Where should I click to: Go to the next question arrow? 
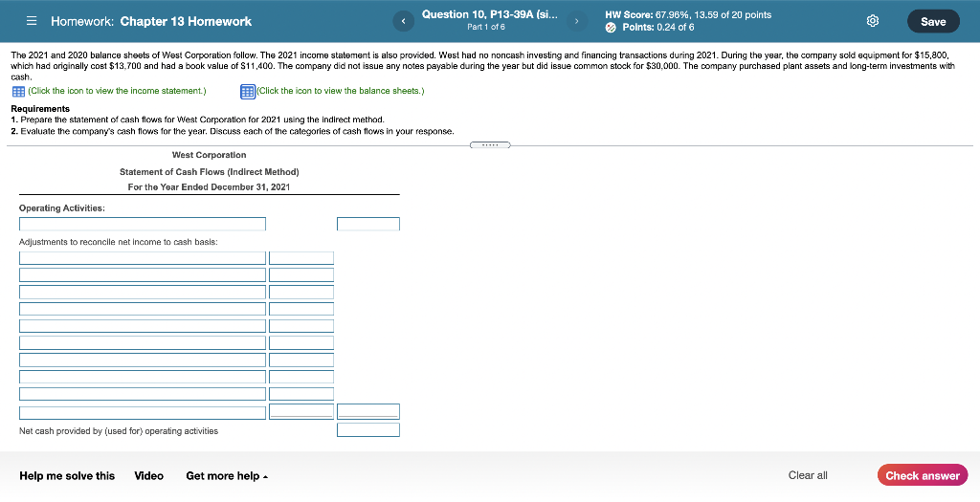[x=577, y=21]
